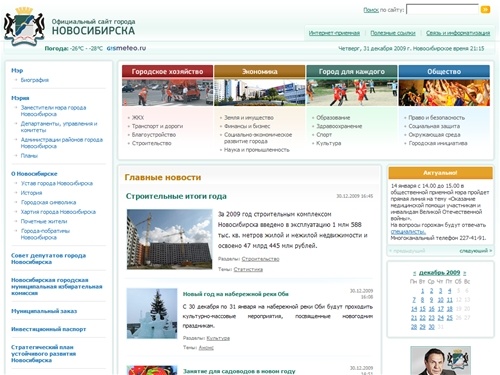Click the orange search submit button
Viewport: 500px width, 375px height.
tap(485, 10)
